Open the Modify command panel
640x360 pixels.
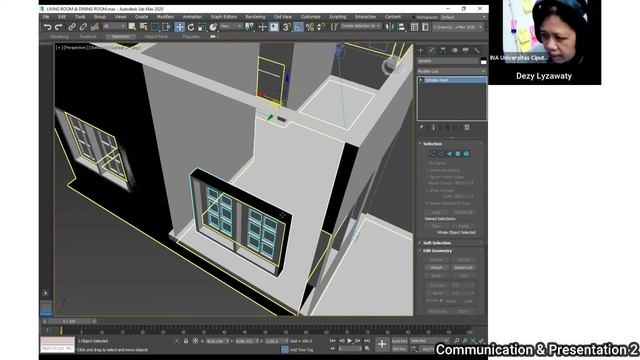pos(432,50)
